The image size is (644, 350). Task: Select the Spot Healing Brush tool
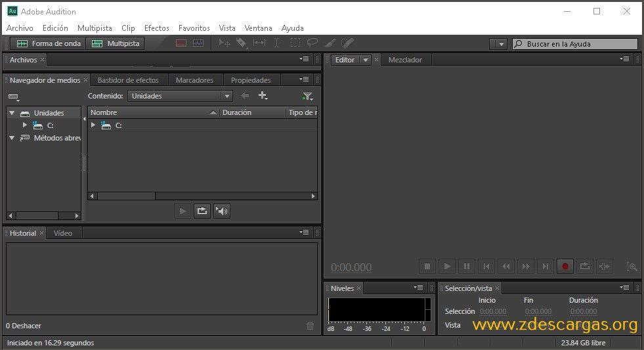pyautogui.click(x=347, y=43)
